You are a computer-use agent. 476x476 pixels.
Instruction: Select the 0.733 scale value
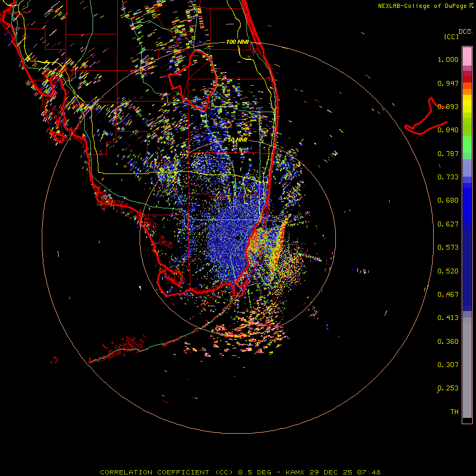[x=448, y=177]
